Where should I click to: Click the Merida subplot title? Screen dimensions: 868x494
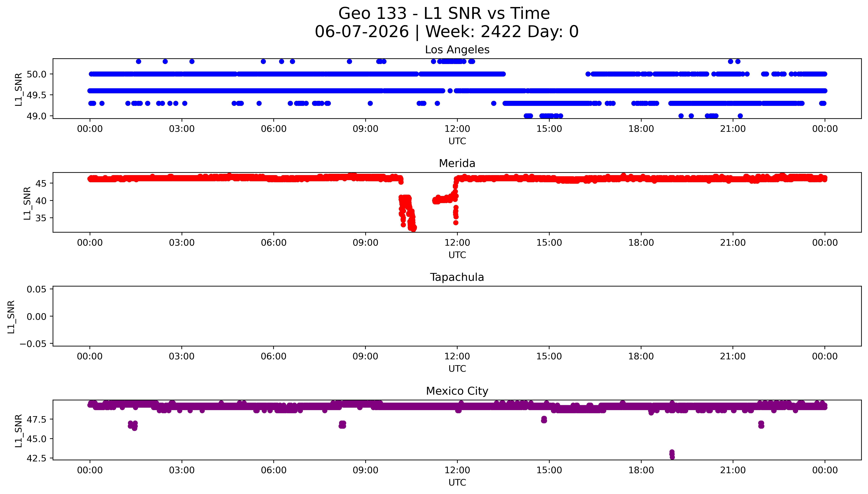pyautogui.click(x=457, y=163)
